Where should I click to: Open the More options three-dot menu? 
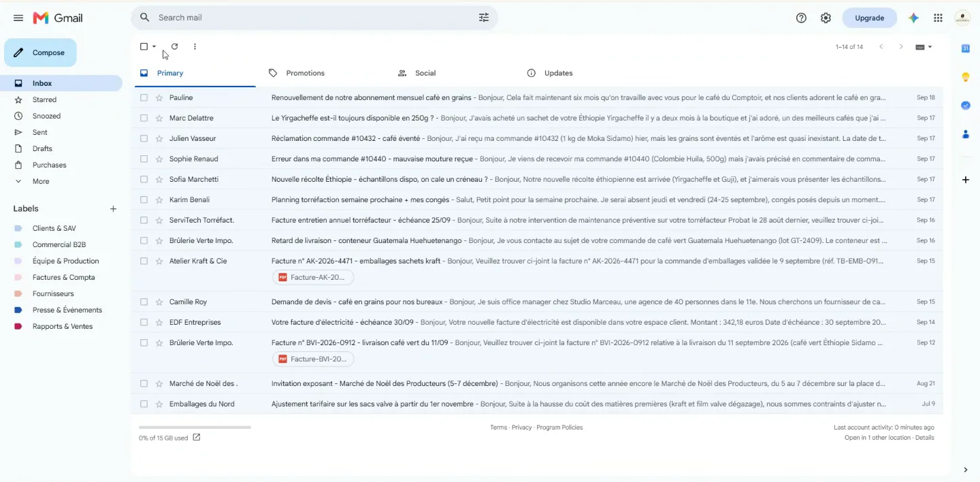tap(195, 46)
